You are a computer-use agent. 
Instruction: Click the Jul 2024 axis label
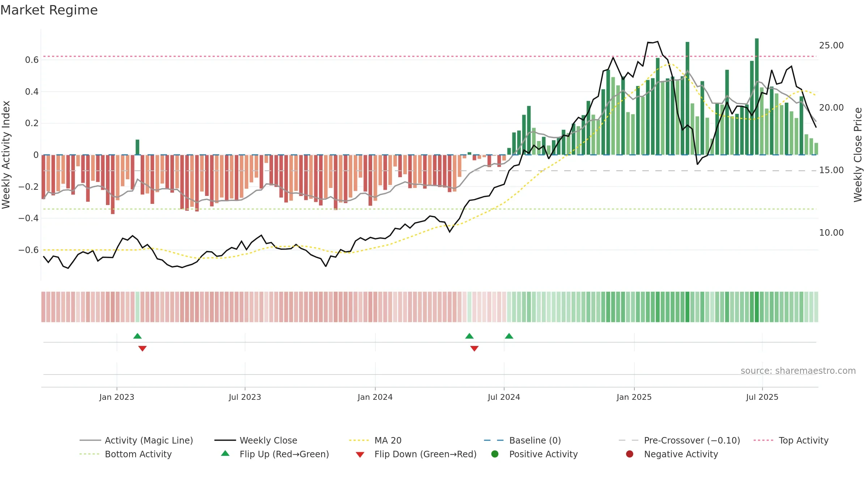pos(504,397)
